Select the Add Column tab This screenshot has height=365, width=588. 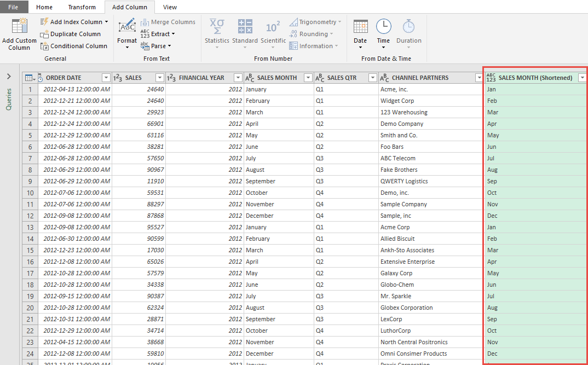[129, 7]
